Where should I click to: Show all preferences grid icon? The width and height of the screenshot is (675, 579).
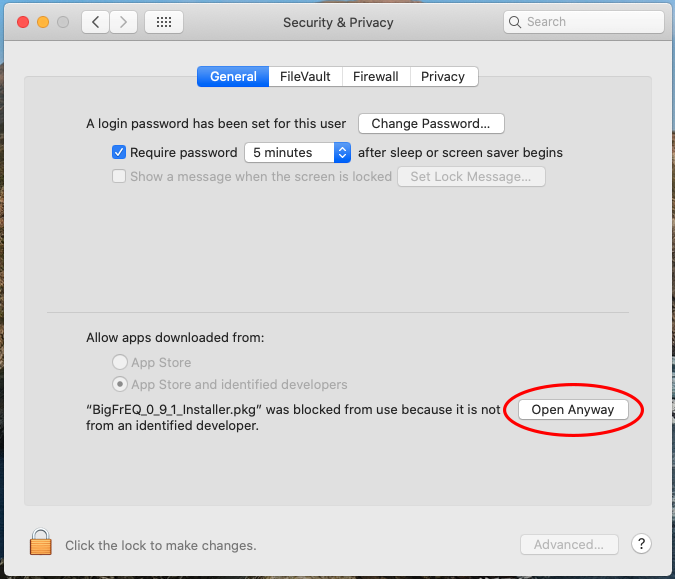click(164, 22)
